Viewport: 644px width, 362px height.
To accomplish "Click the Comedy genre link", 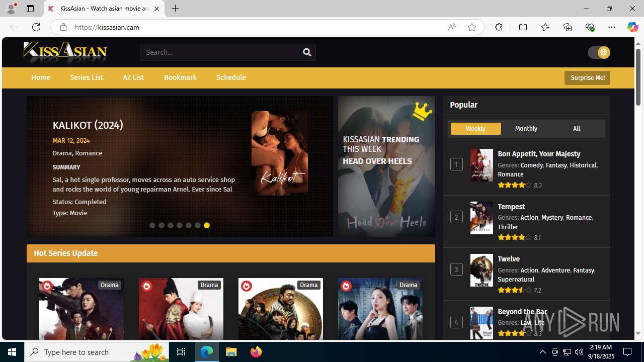I will coord(531,165).
